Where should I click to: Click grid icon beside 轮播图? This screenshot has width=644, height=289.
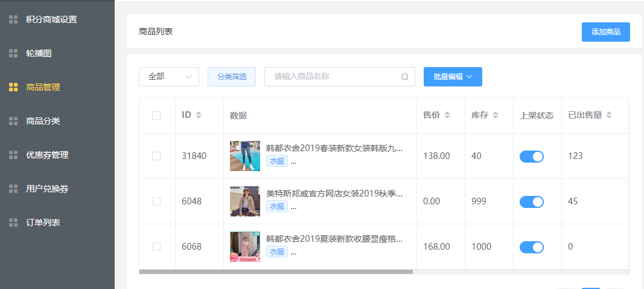pyautogui.click(x=13, y=53)
